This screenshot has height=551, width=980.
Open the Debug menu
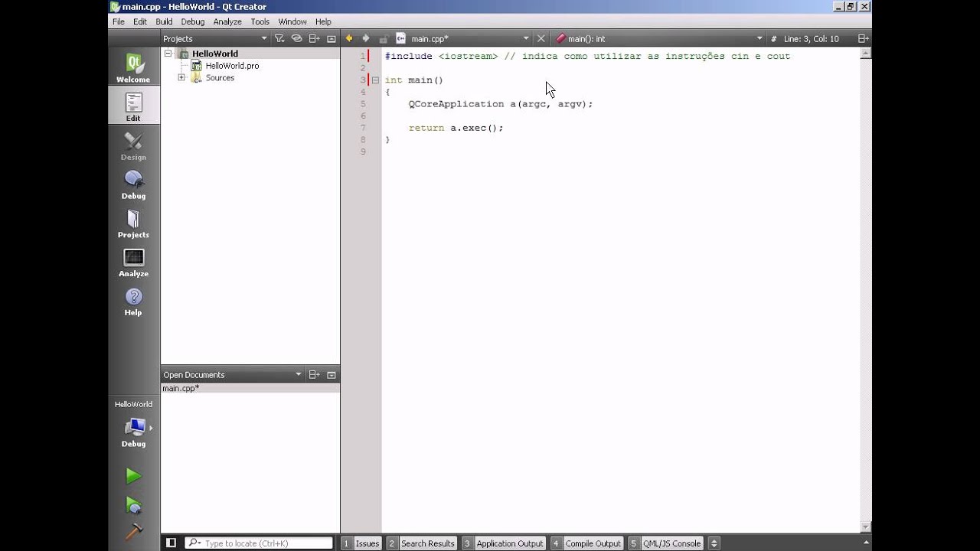pyautogui.click(x=193, y=22)
